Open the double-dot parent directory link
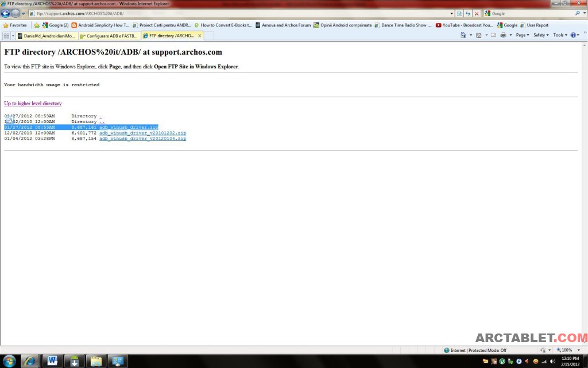Screen dimensions: 588x368 102,122
